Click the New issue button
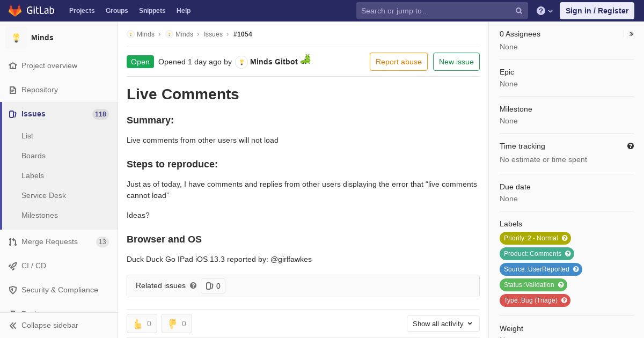This screenshot has width=644, height=338. [x=456, y=62]
